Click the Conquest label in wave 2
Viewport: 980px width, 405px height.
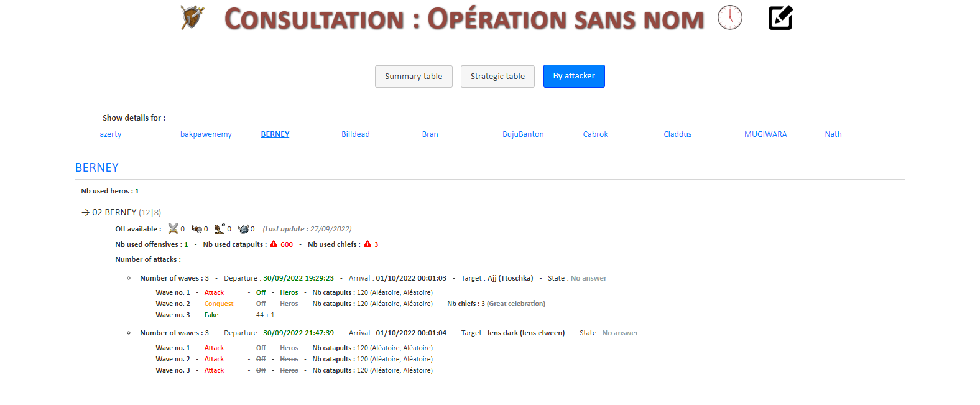pos(219,304)
